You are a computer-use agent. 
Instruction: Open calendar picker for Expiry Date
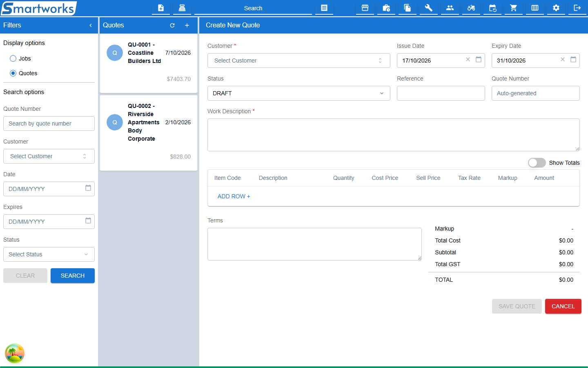pos(573,60)
